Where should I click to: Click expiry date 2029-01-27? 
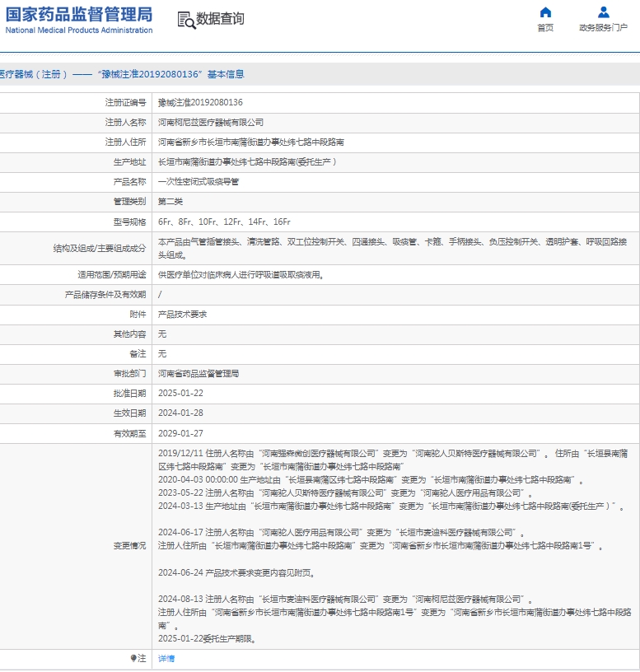click(180, 433)
